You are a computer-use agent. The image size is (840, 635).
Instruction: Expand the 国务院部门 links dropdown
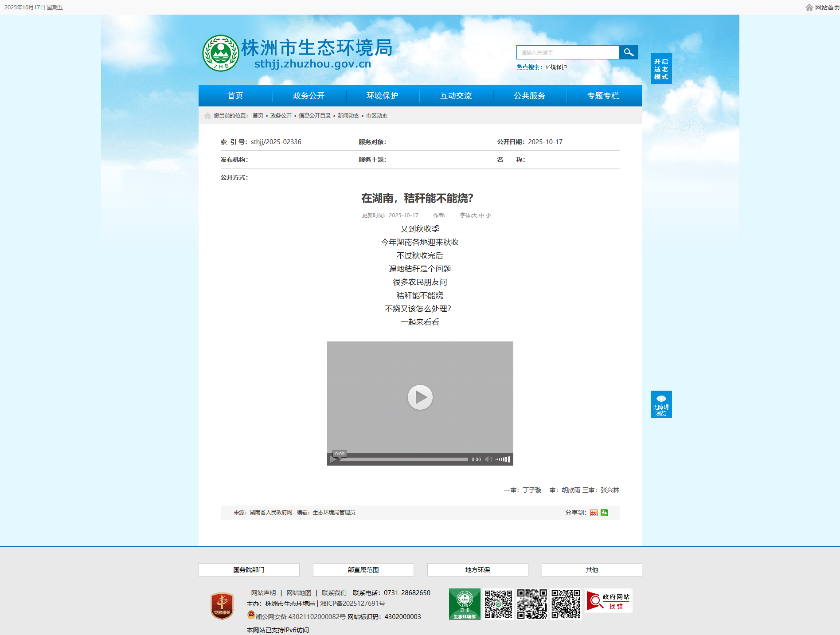point(249,570)
